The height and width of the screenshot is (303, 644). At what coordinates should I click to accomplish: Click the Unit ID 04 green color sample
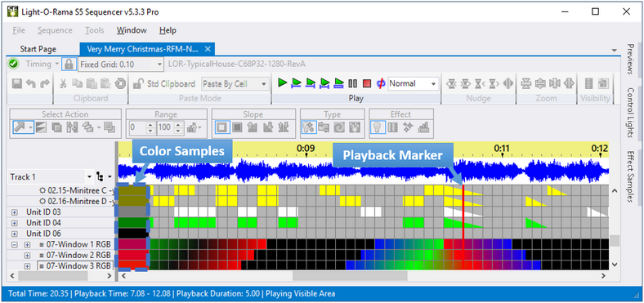point(132,223)
